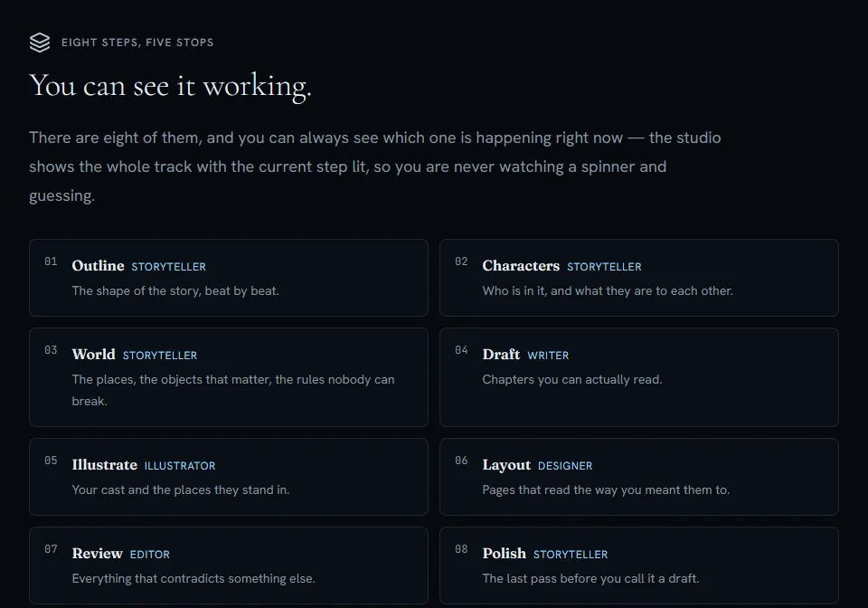
Task: Click the stacked layers icon
Action: (40, 43)
